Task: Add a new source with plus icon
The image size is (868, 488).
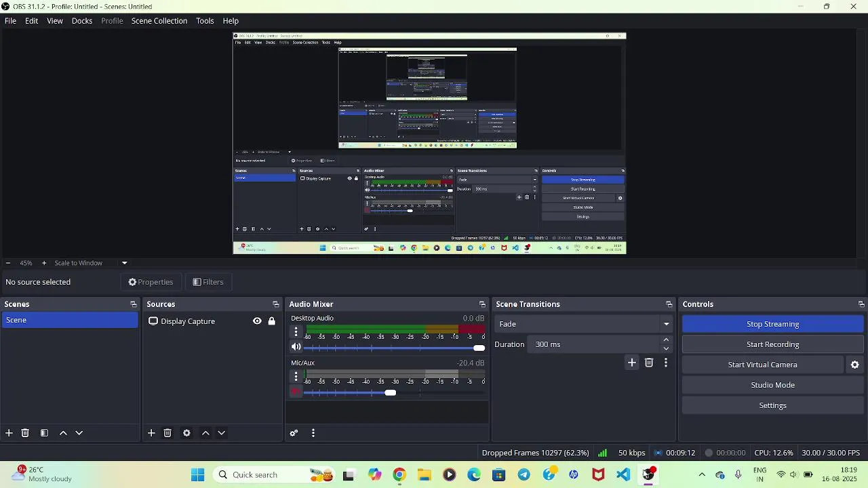Action: [x=151, y=433]
